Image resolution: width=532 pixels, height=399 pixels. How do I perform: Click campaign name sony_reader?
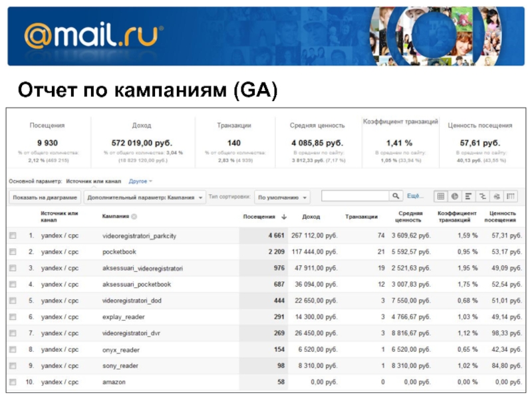pos(120,366)
